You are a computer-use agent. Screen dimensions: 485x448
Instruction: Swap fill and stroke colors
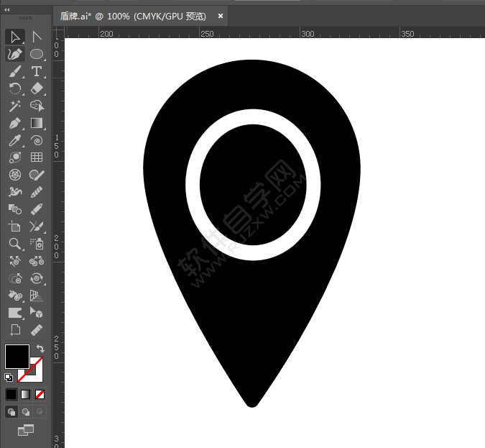pyautogui.click(x=40, y=348)
